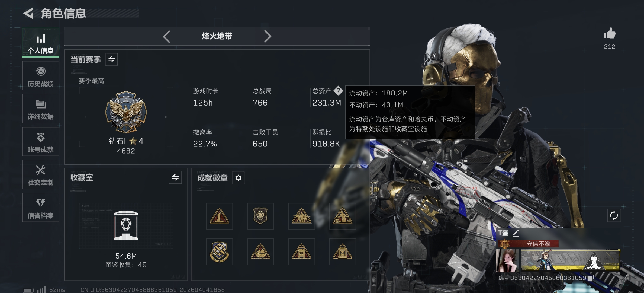The width and height of the screenshot is (644, 293).
Task: Open the 收藏室 display case thumbnail
Action: [x=126, y=225]
